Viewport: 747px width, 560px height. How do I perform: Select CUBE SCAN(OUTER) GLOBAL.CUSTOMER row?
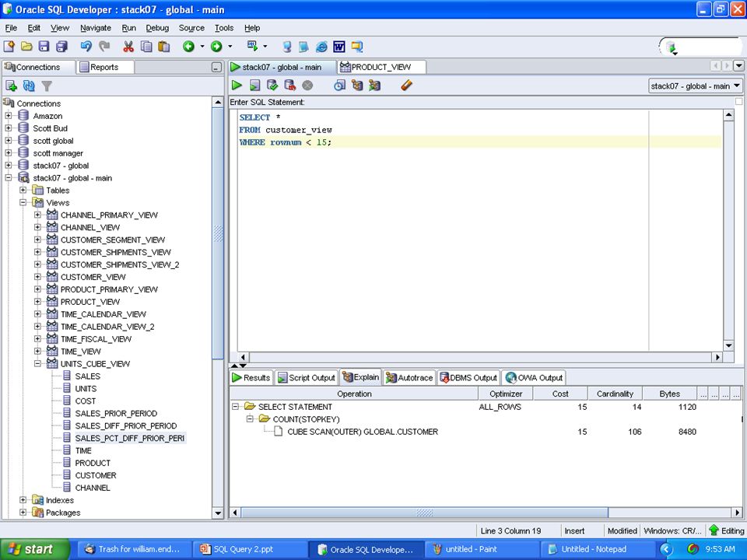click(x=363, y=432)
